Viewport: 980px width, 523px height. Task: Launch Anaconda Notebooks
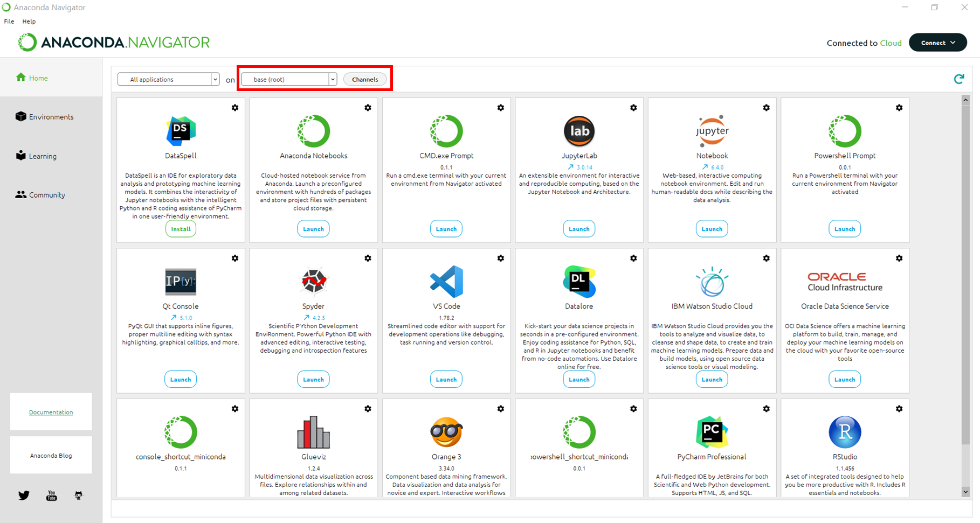click(x=314, y=229)
